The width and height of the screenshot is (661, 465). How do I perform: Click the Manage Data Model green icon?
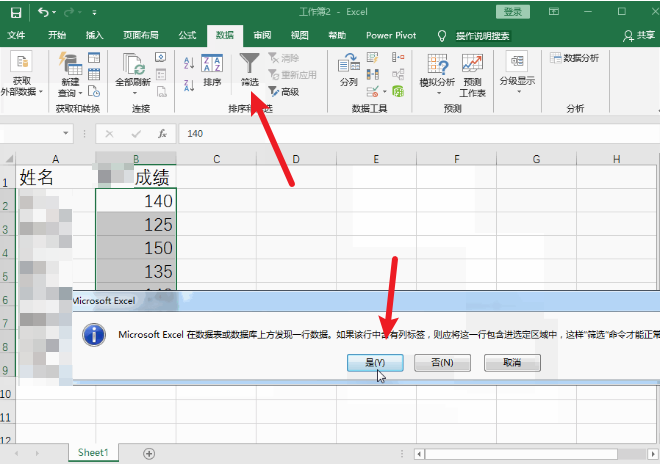coord(398,91)
